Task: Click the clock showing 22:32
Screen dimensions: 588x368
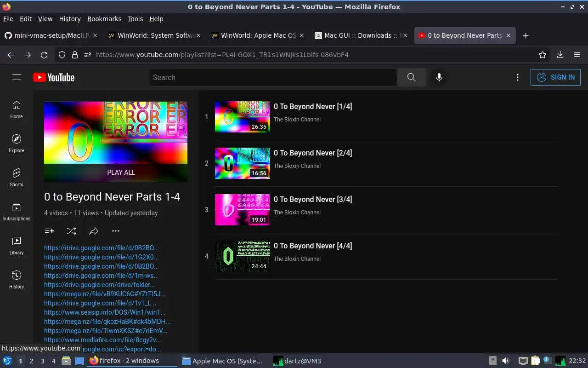Action: point(577,361)
